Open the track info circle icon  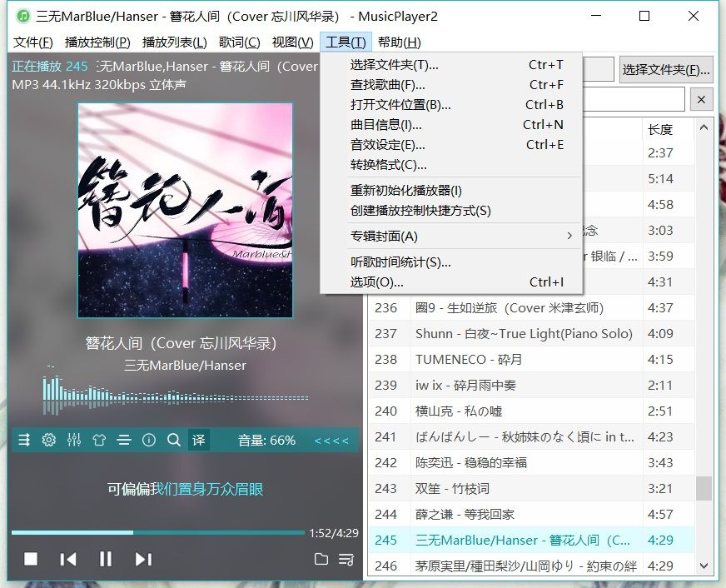[149, 440]
